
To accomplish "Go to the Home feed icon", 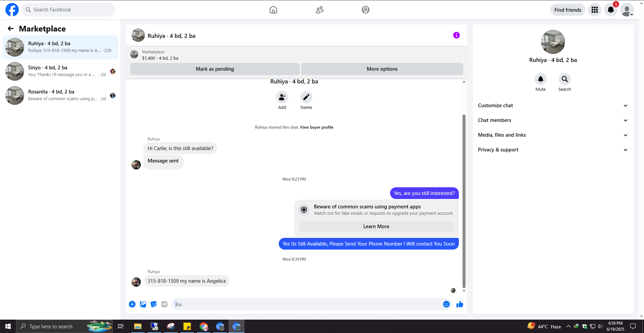I will (x=273, y=10).
